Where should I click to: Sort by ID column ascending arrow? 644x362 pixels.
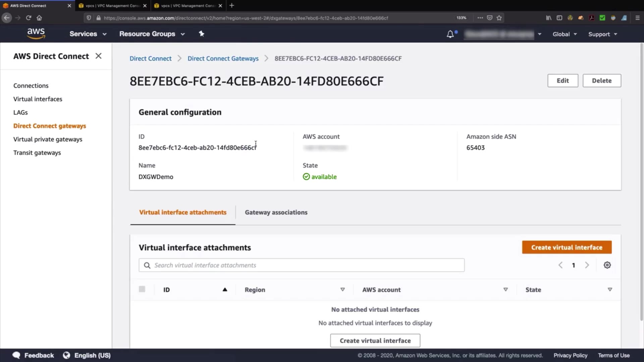[x=225, y=290]
